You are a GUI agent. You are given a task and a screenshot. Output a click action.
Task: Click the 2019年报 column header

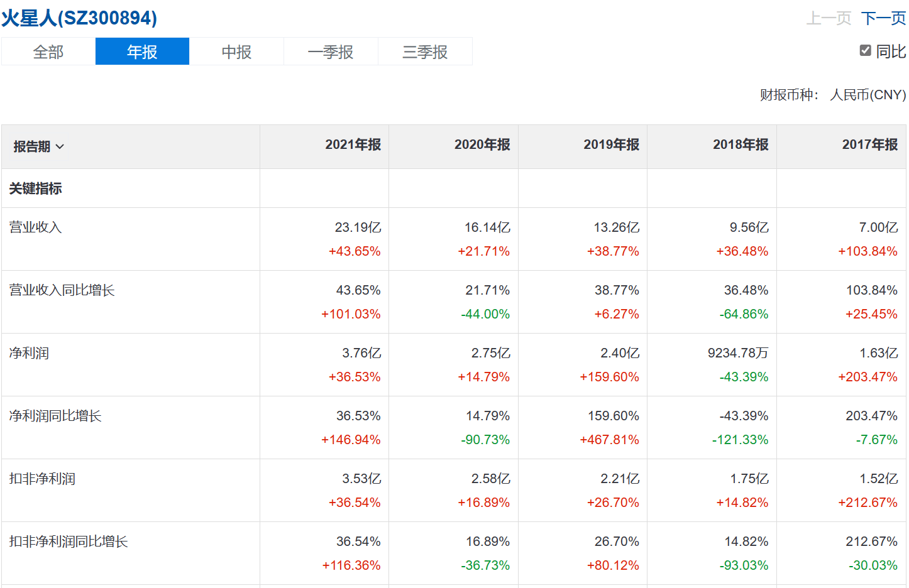[x=611, y=144]
